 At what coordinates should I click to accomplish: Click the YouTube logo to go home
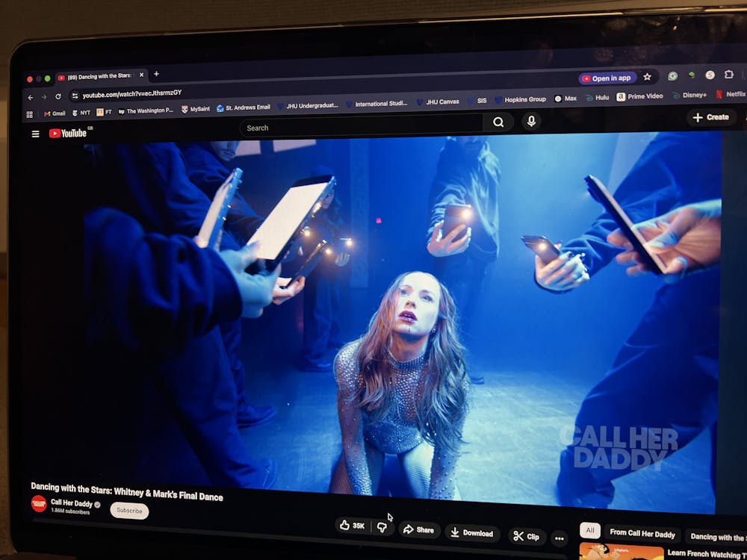click(x=68, y=134)
